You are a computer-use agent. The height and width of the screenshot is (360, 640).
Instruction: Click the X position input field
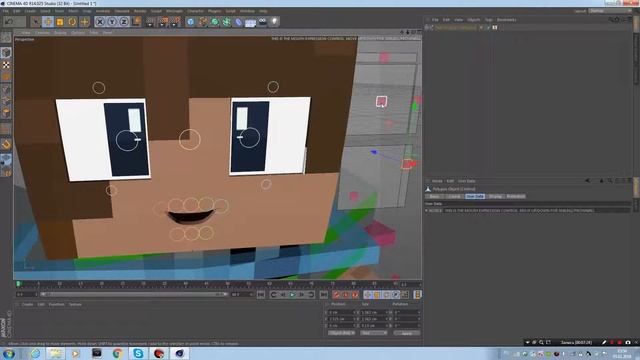tap(341, 312)
